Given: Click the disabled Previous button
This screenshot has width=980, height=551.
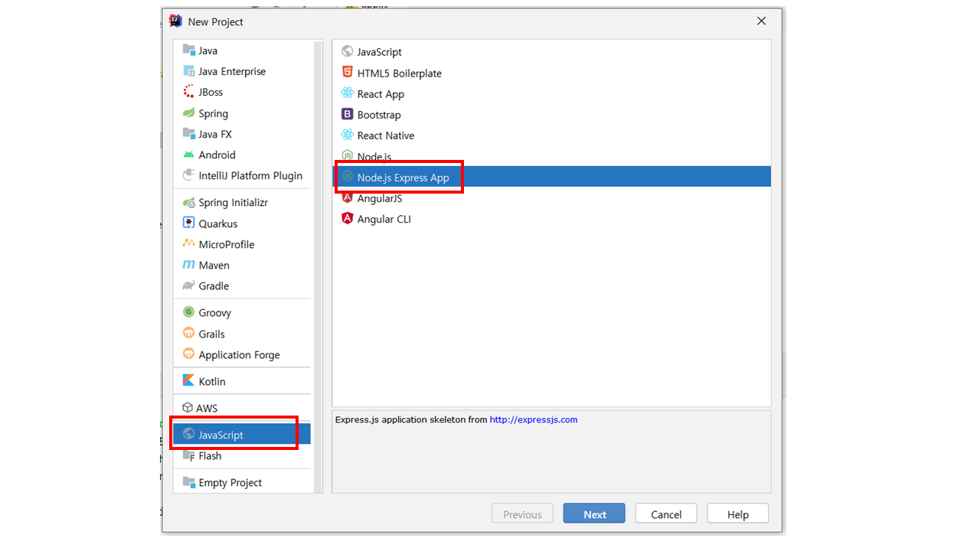Looking at the screenshot, I should (522, 514).
